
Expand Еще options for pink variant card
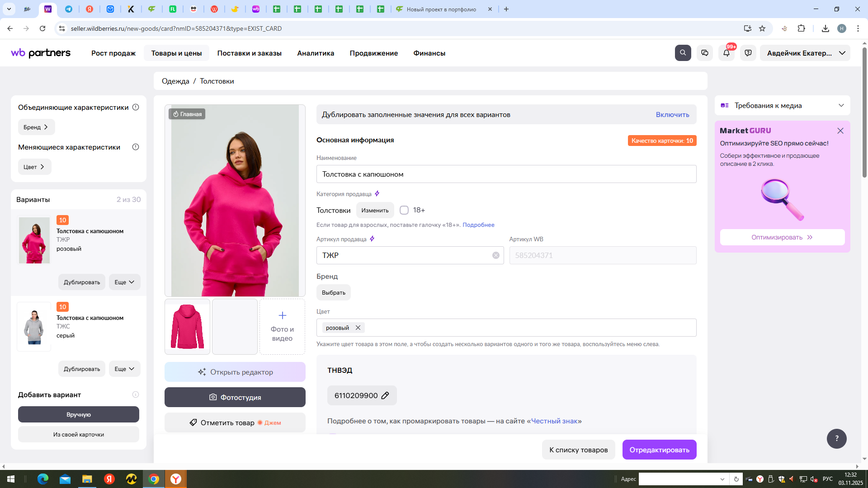(124, 282)
